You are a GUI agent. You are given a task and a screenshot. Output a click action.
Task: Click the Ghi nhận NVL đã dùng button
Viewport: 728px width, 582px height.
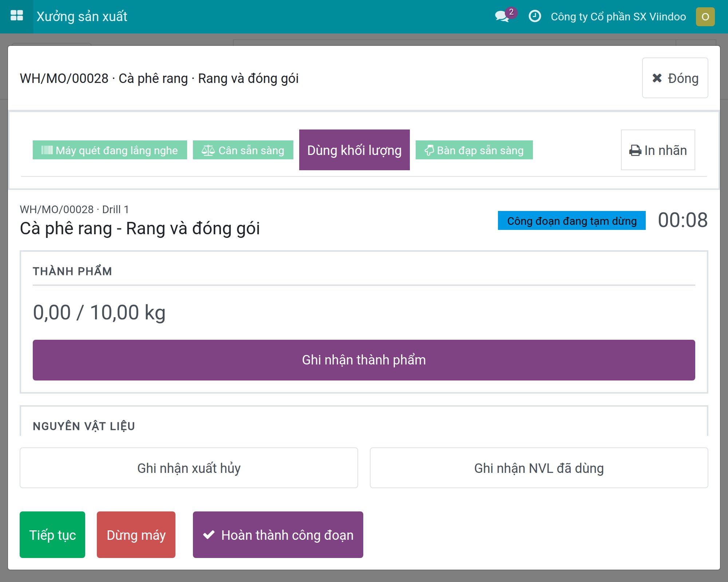[x=539, y=468]
